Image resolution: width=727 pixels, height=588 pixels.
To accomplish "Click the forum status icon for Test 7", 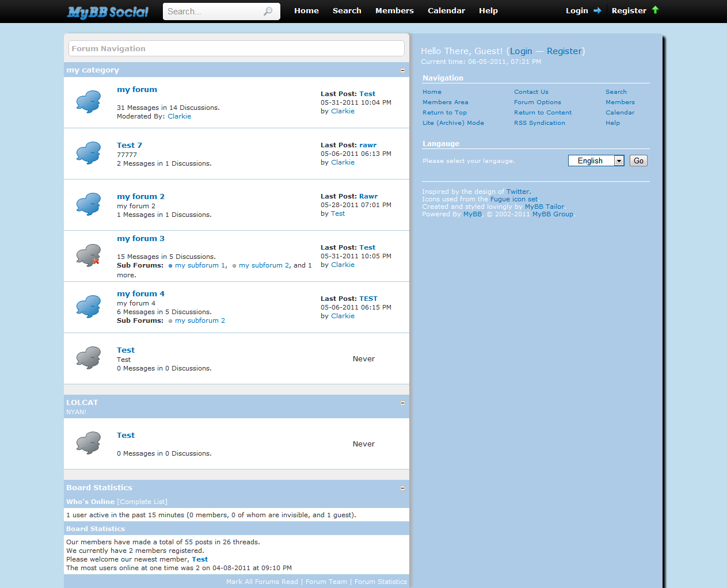I will [89, 153].
